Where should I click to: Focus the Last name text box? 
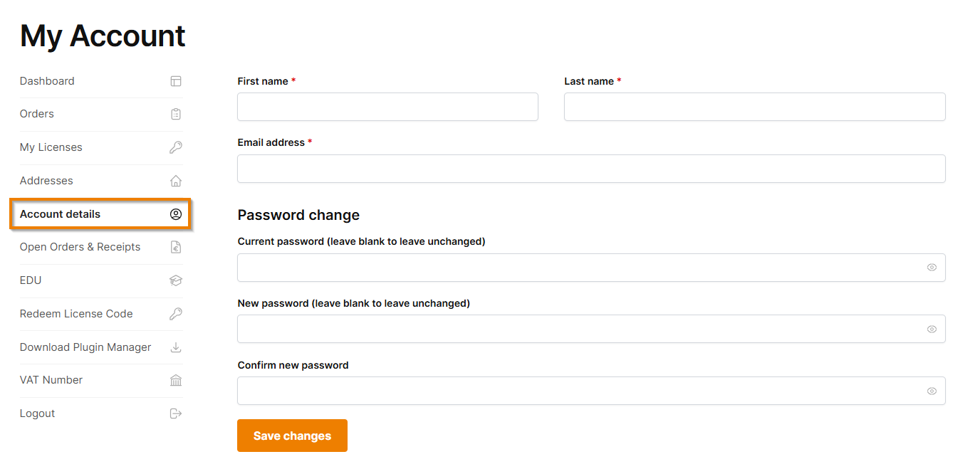click(754, 107)
